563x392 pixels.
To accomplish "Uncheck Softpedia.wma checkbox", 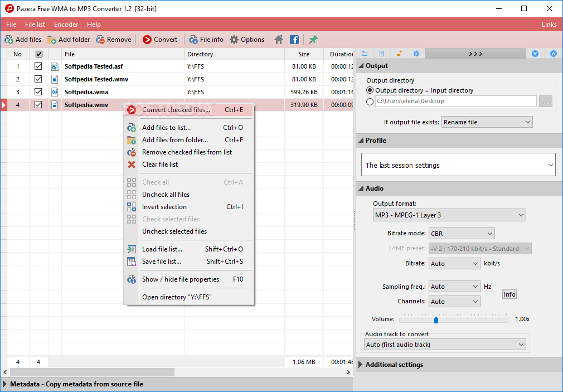I will pos(38,91).
